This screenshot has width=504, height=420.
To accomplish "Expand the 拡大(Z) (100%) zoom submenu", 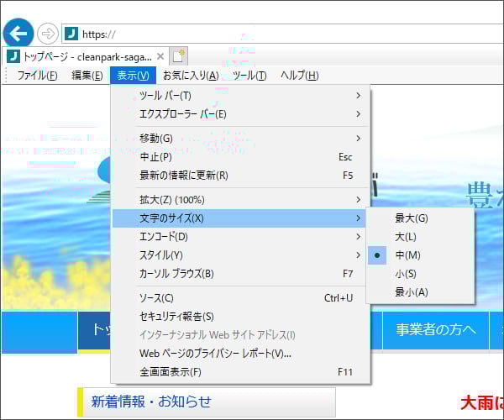I will coord(240,200).
